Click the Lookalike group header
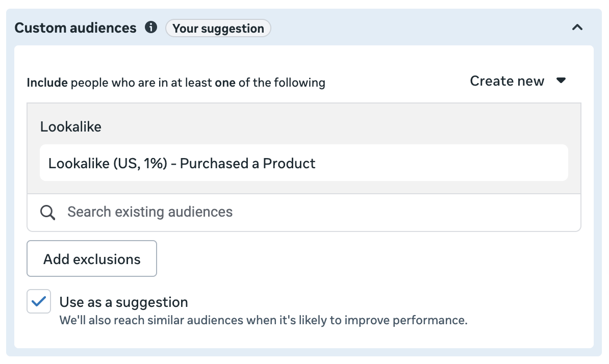 [71, 126]
